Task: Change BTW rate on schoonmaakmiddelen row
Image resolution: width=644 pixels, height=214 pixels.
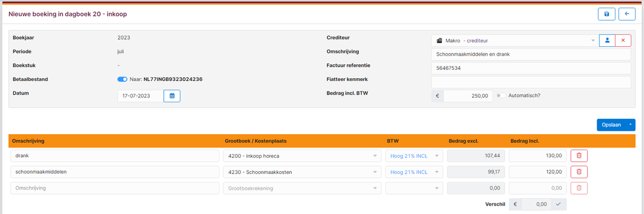Action: pos(414,172)
